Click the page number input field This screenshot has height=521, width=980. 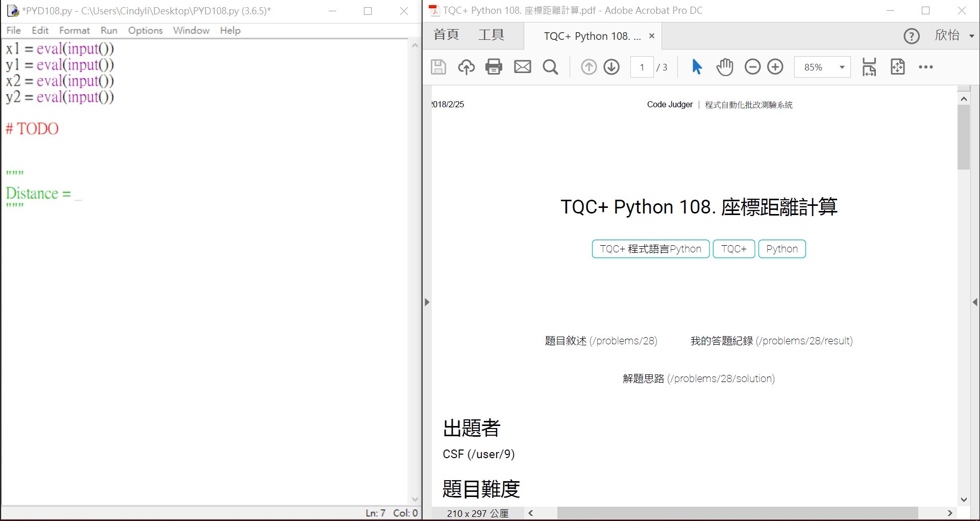tap(642, 67)
